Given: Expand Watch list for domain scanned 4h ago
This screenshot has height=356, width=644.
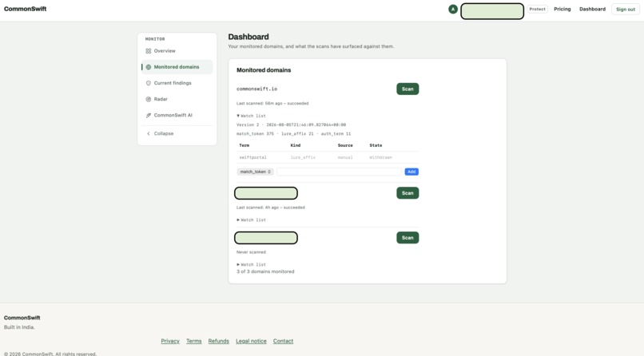Looking at the screenshot, I should (251, 220).
